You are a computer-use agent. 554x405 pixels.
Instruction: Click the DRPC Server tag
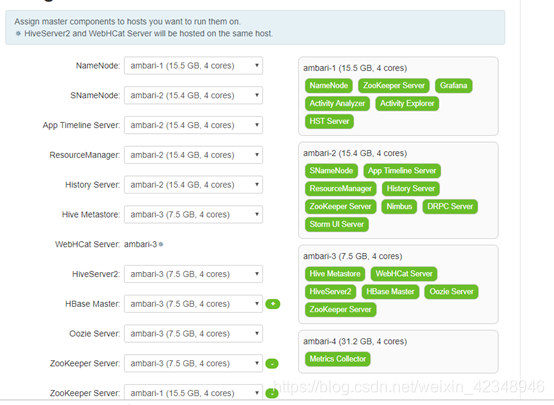pyautogui.click(x=450, y=206)
